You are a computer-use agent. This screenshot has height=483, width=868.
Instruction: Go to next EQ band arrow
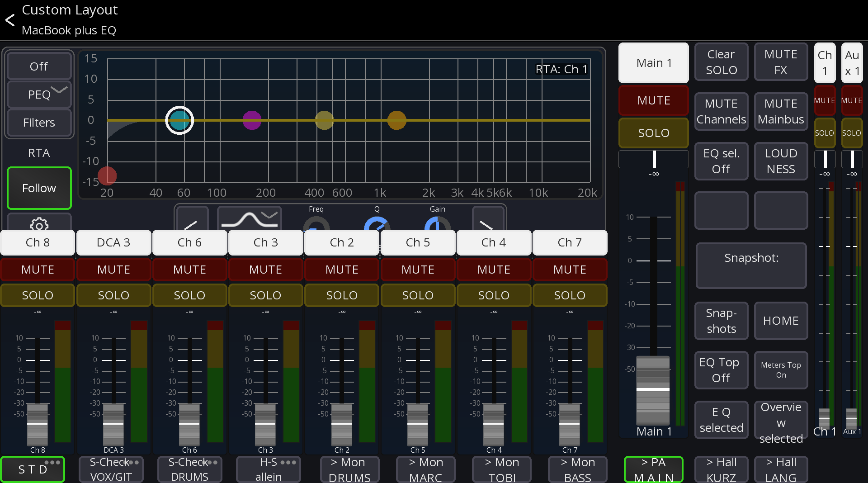pos(487,219)
